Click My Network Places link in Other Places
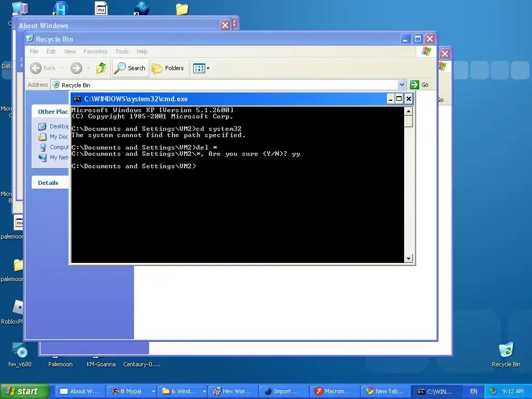Screen dimensions: 532x399 54,157
